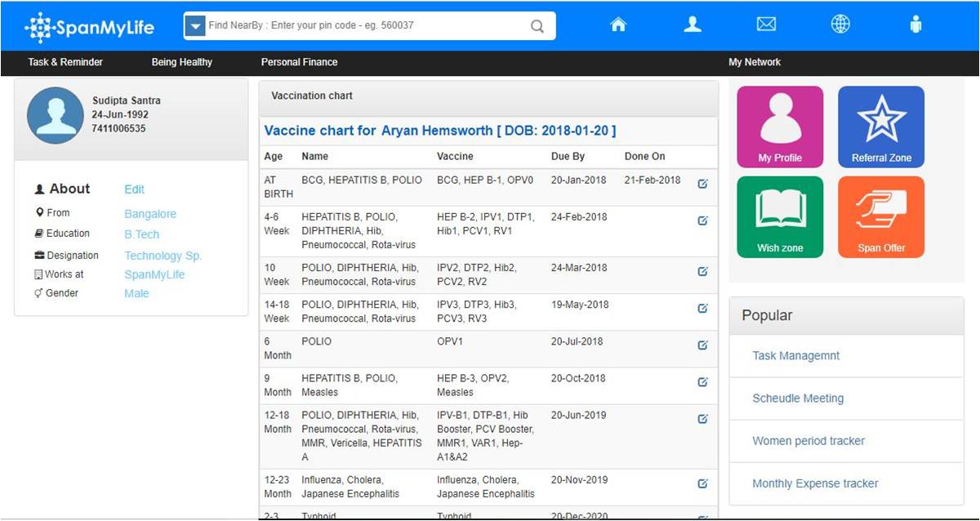The height and width of the screenshot is (521, 980).
Task: Open the My Profile tile
Action: (780, 127)
